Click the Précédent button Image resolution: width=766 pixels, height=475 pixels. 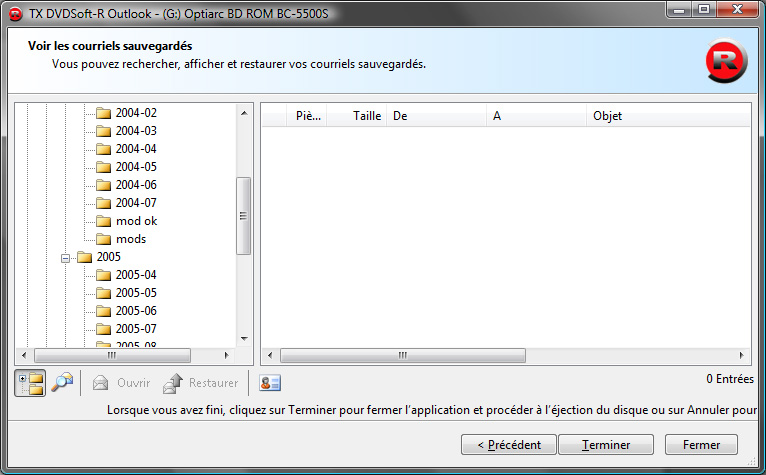point(509,445)
